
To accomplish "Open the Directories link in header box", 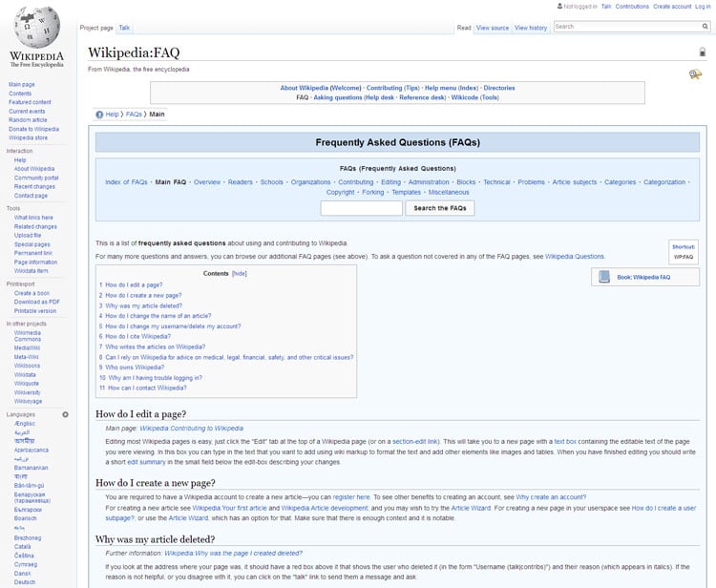I will (499, 88).
